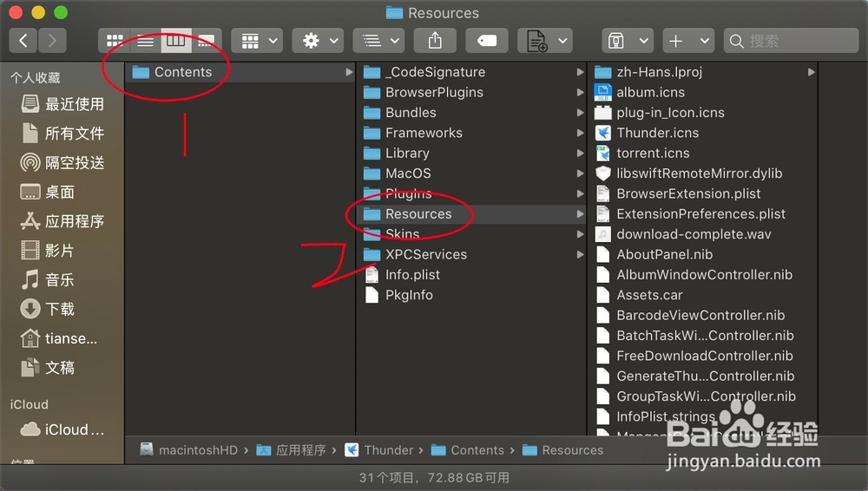Click the Share toolbar icon
This screenshot has height=491, width=868.
click(x=435, y=41)
